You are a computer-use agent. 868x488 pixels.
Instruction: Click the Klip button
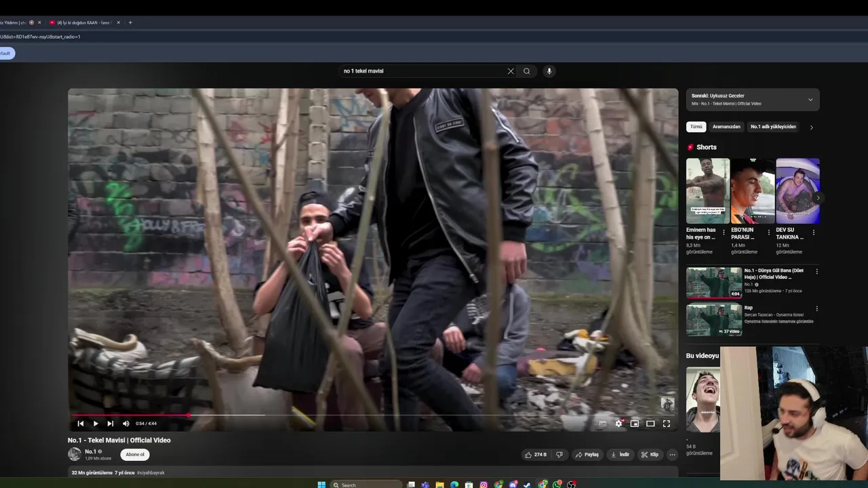(x=650, y=455)
